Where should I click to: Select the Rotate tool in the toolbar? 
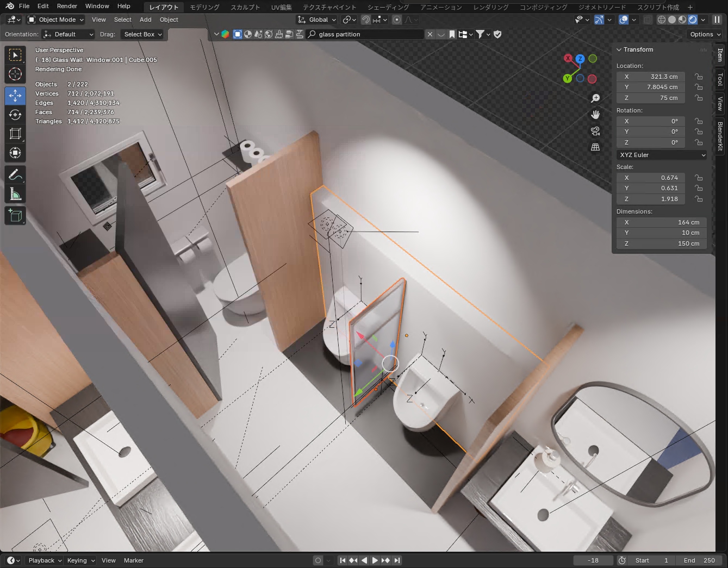coord(15,115)
